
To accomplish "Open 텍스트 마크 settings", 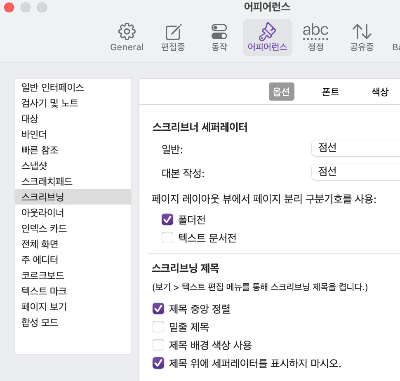I will click(73, 291).
